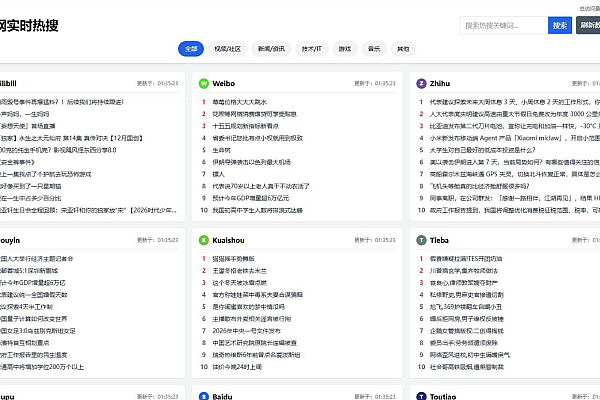Filter by 游戏 category
Screen dimensions: 600x400
point(345,49)
